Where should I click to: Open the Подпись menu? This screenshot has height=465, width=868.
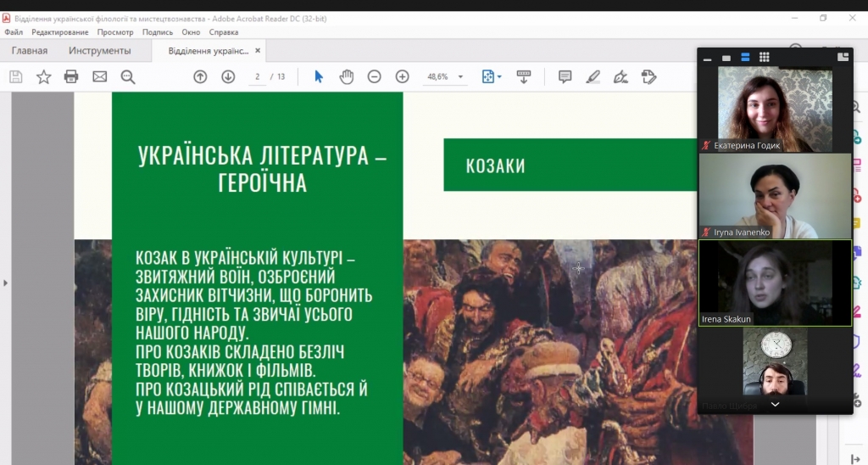[x=157, y=32]
